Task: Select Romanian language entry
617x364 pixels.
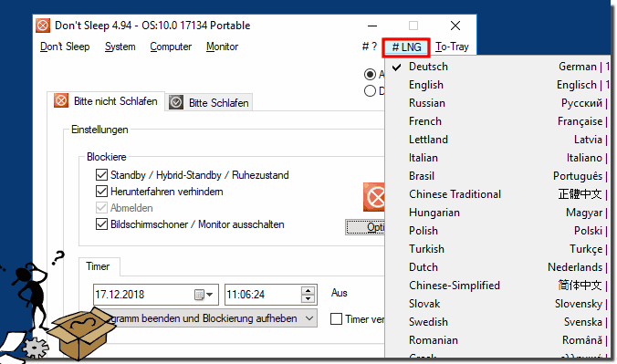Action: [497, 340]
